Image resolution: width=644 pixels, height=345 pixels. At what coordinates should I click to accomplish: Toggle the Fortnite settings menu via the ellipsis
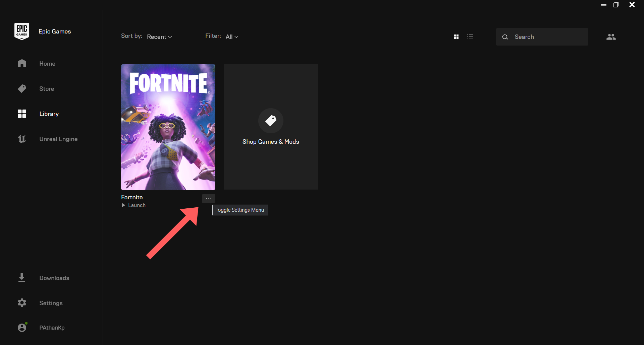[x=208, y=198]
